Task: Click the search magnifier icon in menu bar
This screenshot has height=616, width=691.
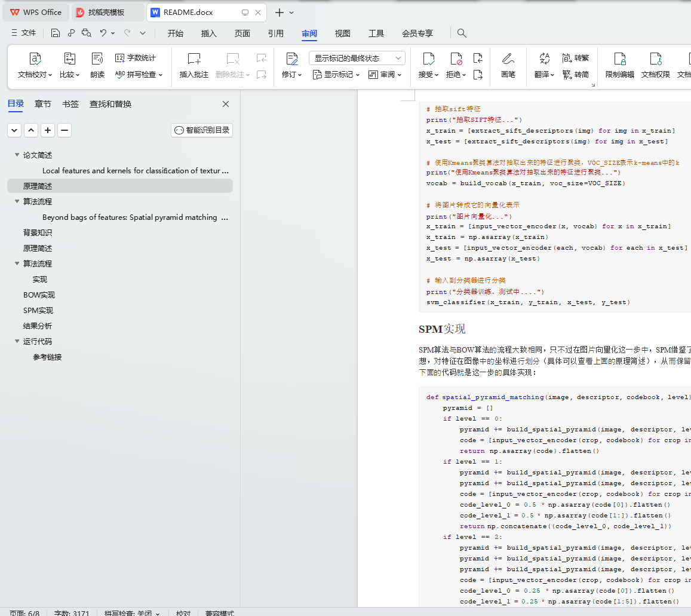Action: pos(462,33)
